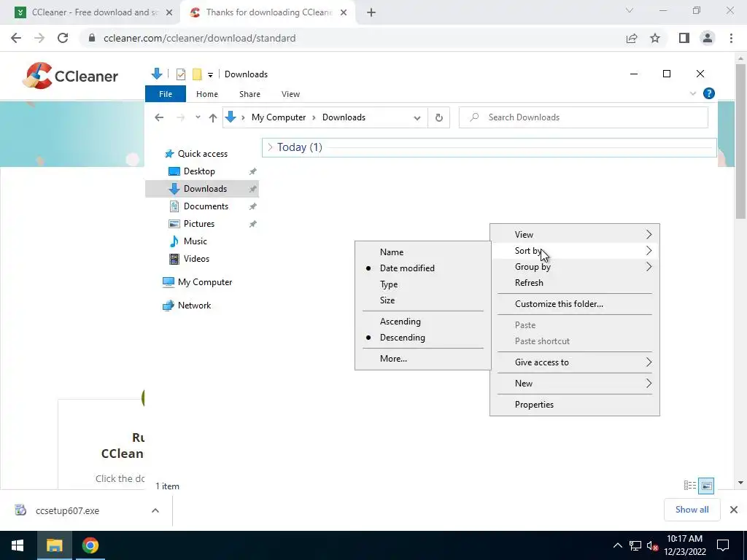Sort by Type
Viewport: 747px width, 560px height.
tap(423, 284)
